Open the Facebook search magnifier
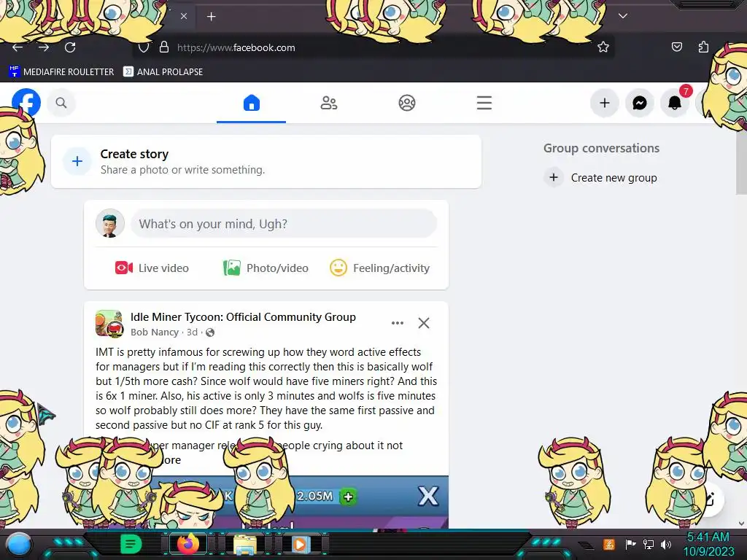The image size is (747, 560). click(61, 103)
